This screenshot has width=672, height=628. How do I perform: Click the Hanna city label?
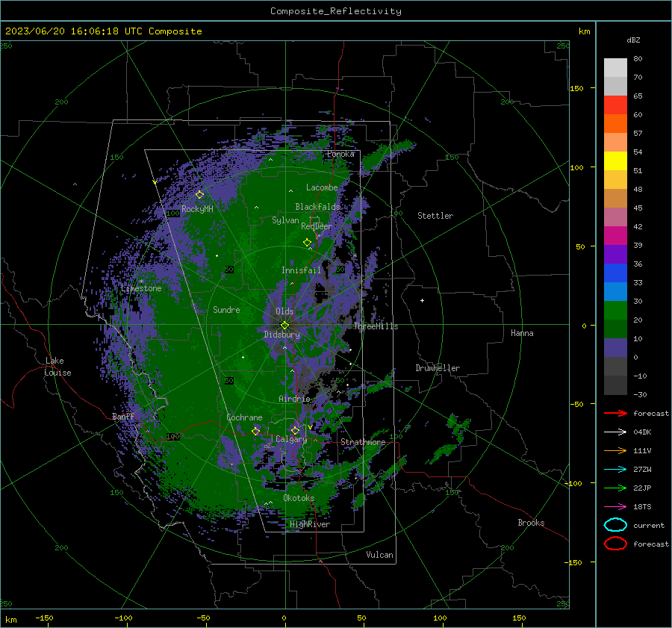[x=522, y=333]
